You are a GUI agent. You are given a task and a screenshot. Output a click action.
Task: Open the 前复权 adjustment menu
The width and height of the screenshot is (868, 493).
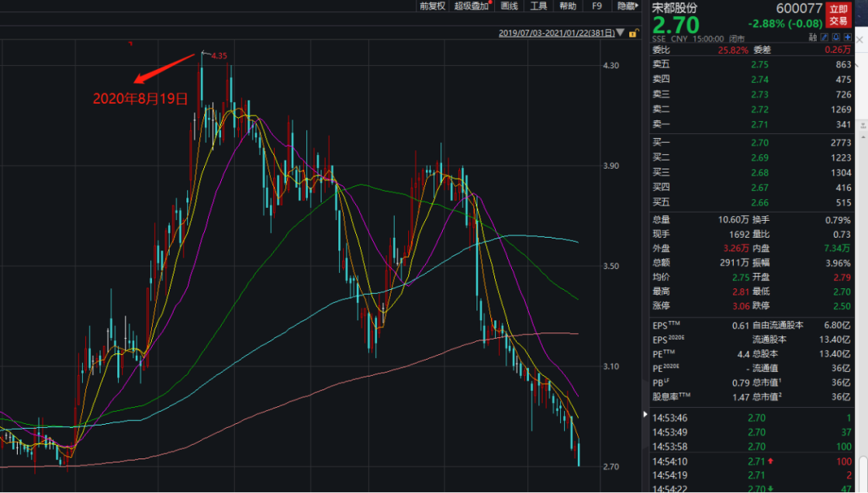click(x=432, y=6)
